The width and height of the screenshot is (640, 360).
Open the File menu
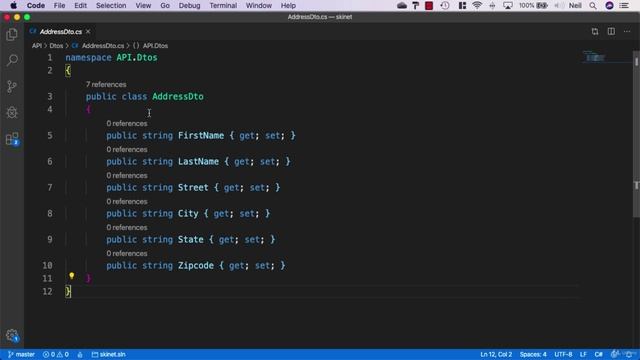click(x=59, y=5)
